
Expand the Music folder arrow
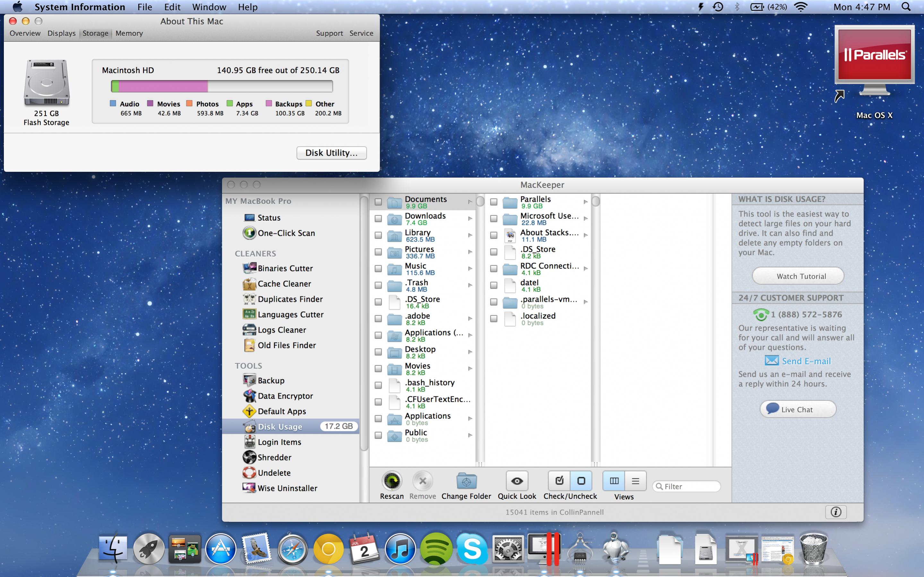click(470, 269)
